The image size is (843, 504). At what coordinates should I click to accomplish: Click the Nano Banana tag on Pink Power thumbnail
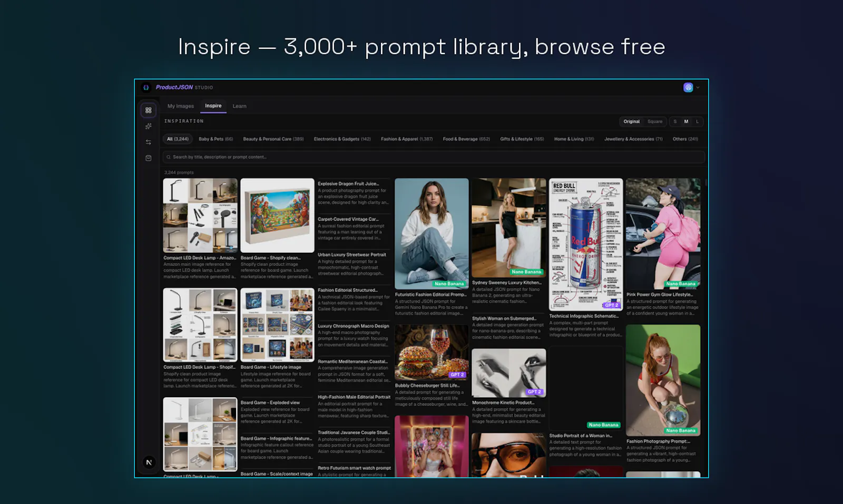pos(680,284)
